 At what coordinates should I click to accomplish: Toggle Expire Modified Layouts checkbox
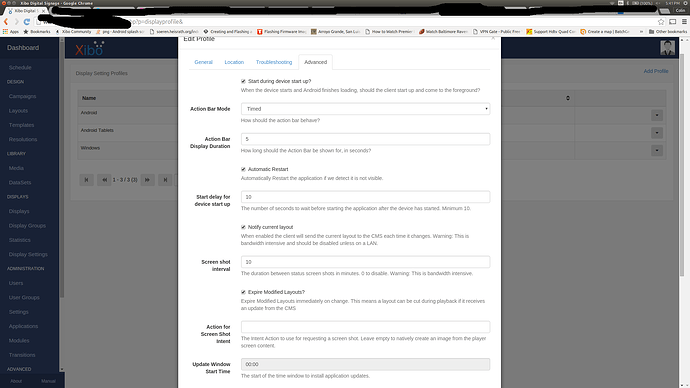(x=243, y=292)
